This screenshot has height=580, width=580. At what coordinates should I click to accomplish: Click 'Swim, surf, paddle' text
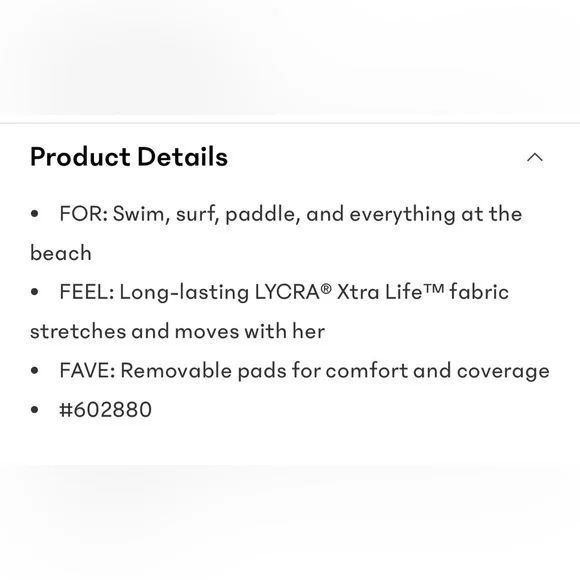click(206, 214)
